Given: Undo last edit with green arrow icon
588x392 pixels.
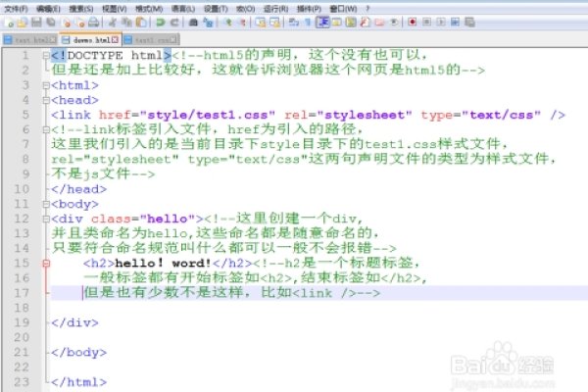Looking at the screenshot, I should pos(160,23).
